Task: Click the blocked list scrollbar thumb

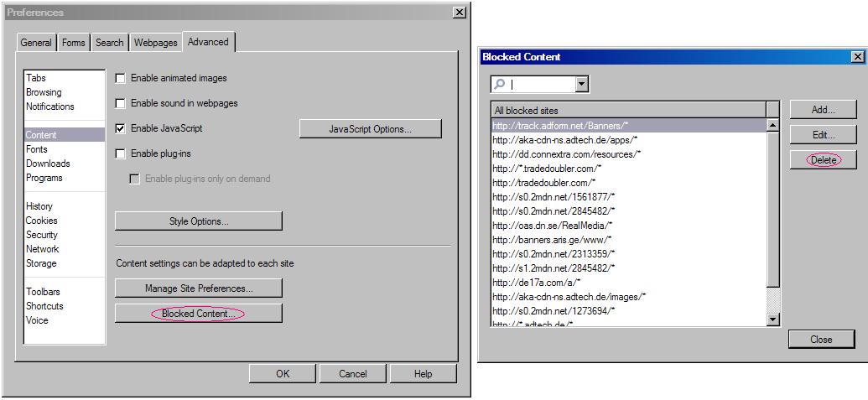Action: (x=772, y=208)
